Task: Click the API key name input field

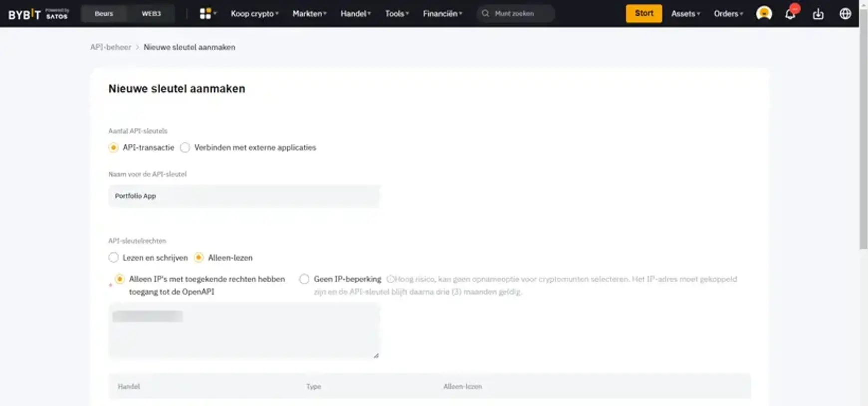Action: (x=244, y=196)
